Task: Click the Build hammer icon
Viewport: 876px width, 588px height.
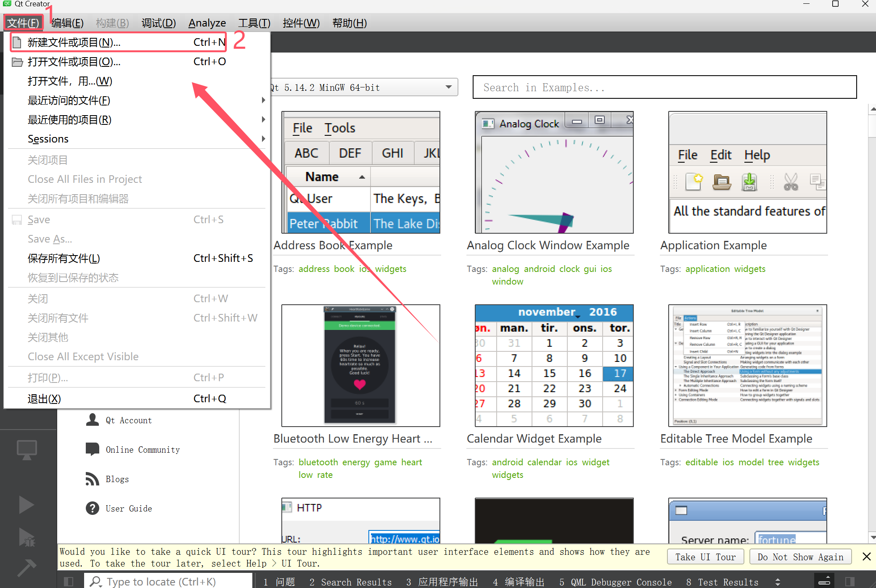Action: click(x=27, y=568)
